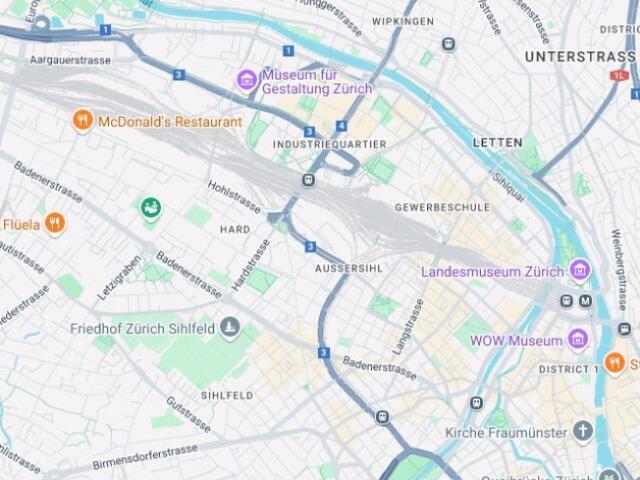Click the AUSSERSIHL district label
This screenshot has height=480, width=640.
tap(349, 269)
